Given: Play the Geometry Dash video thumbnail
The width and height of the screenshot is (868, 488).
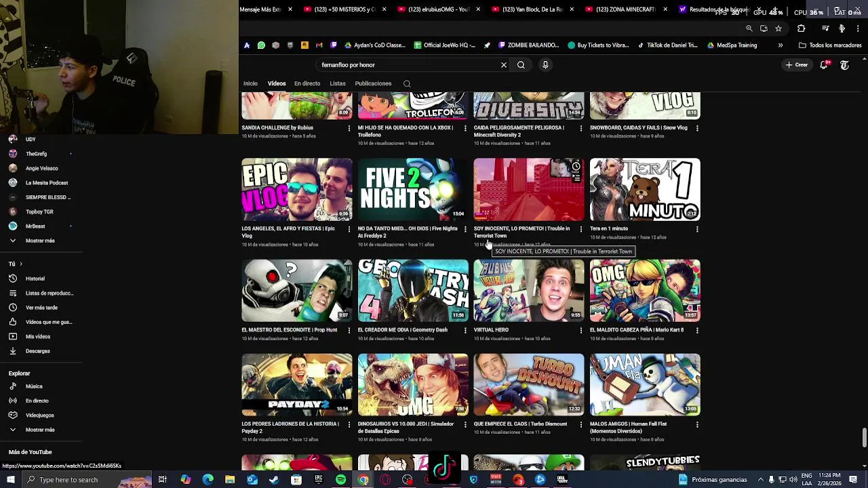Looking at the screenshot, I should coord(413,290).
